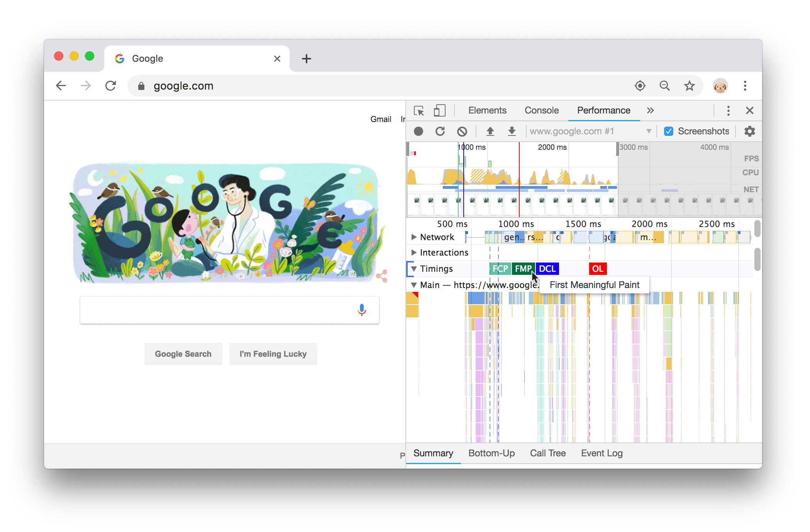Click the DevTools settings gear icon
The image size is (810, 532).
click(749, 131)
